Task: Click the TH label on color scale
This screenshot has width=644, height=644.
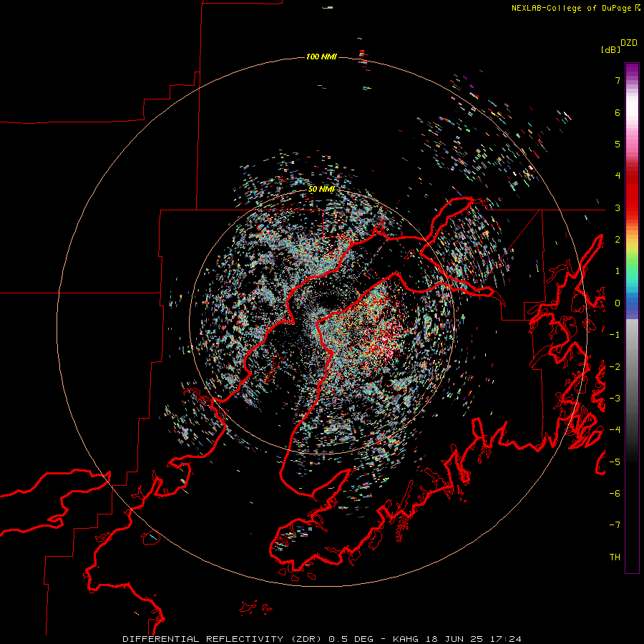Action: [x=615, y=557]
